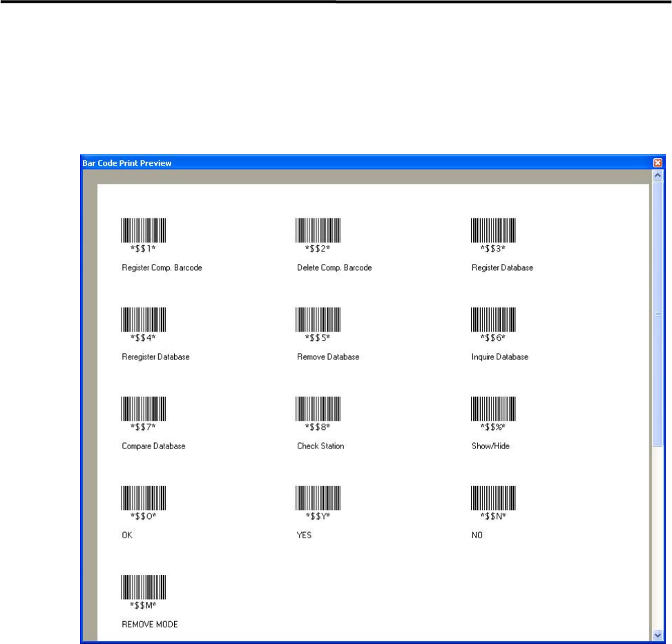Click the *$$1* barcode image
Viewport: 672px width, 644px height.
pos(143,230)
